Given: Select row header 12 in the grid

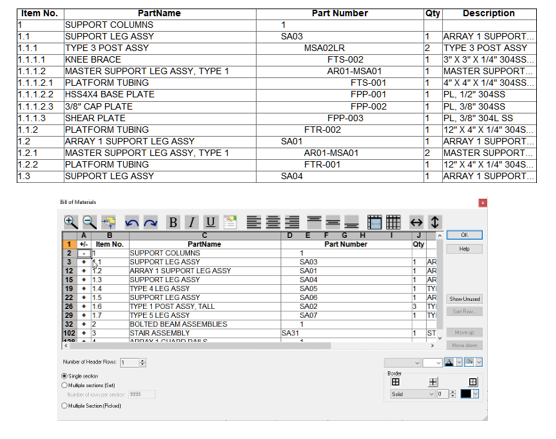Looking at the screenshot, I should pos(69,271).
